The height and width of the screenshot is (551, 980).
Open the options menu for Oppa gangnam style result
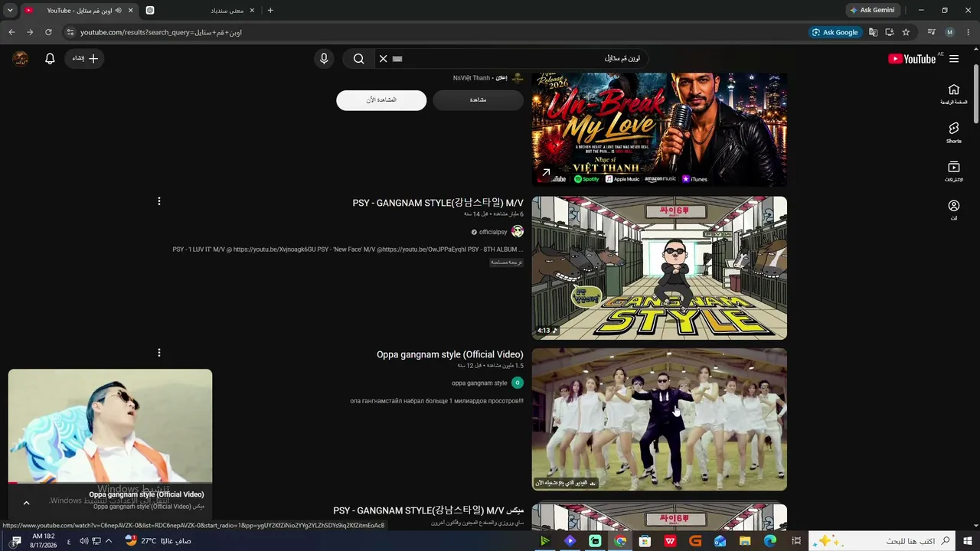pyautogui.click(x=159, y=353)
